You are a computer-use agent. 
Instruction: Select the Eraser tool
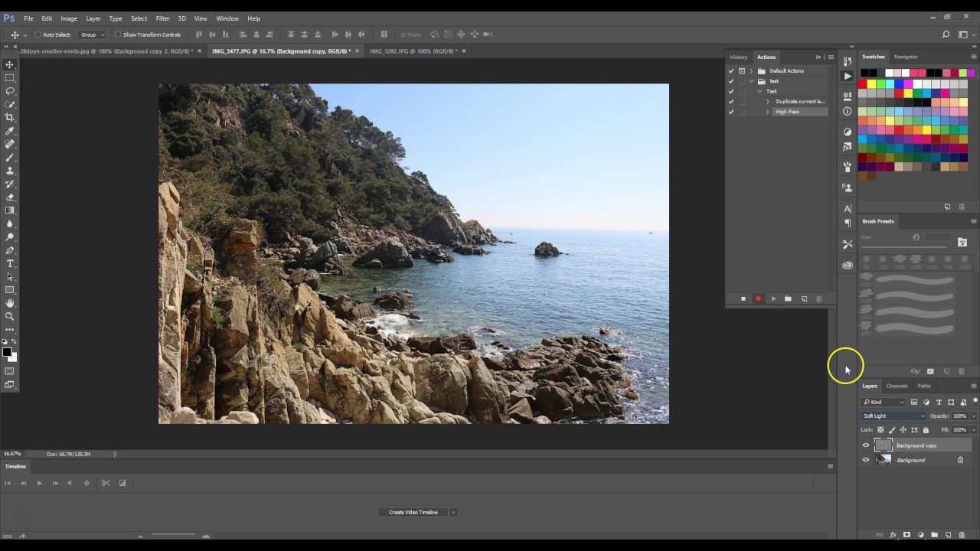point(10,197)
